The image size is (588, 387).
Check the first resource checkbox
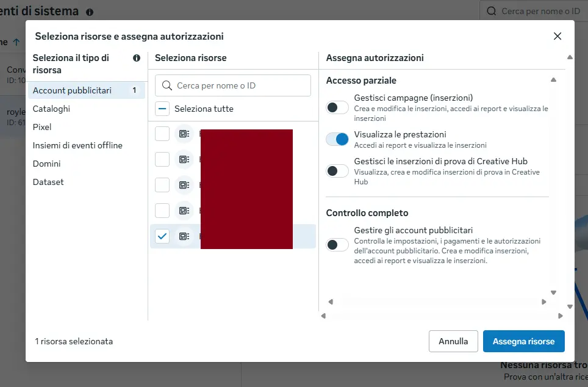162,134
